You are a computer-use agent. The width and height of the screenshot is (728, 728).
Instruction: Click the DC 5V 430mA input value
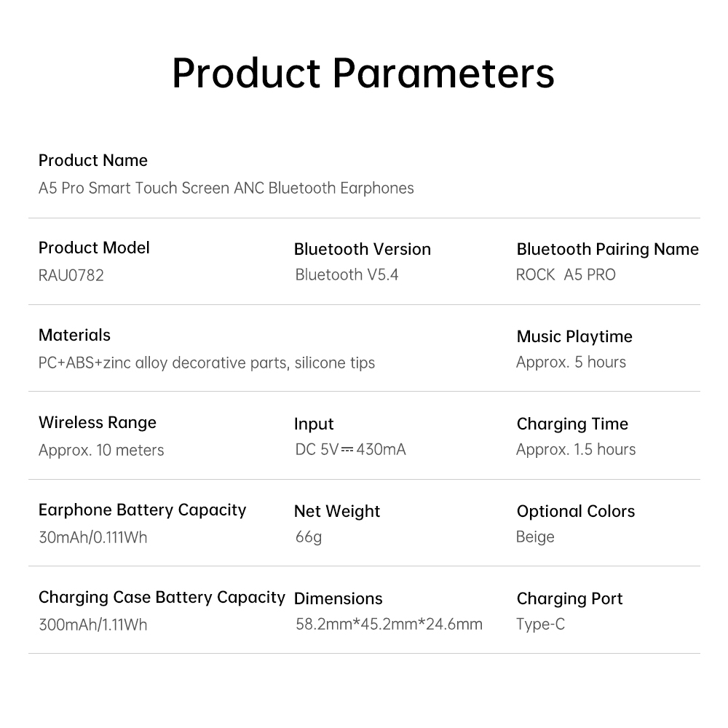pyautogui.click(x=350, y=449)
